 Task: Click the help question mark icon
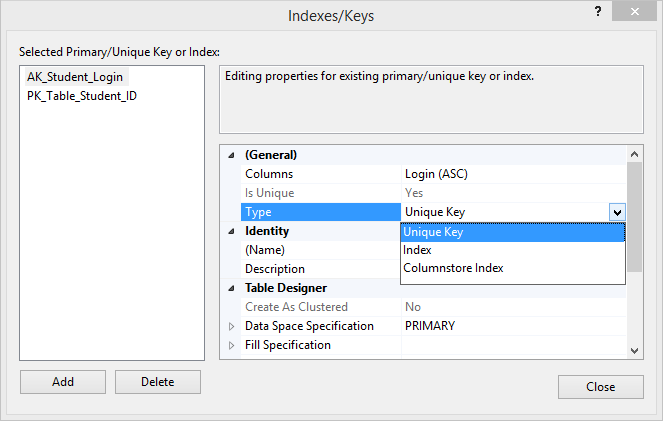click(x=597, y=11)
